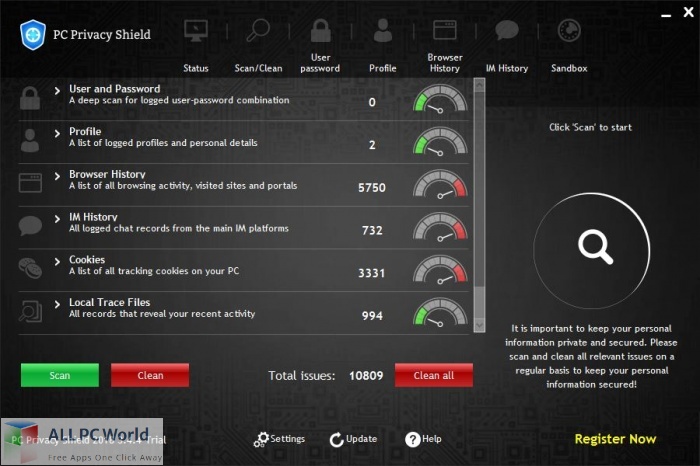Open the Browser History window icon in top bar

445,30
